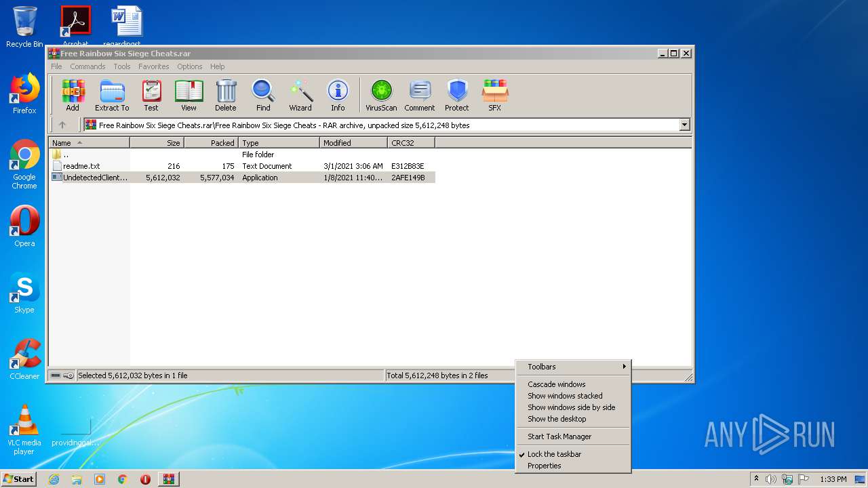Click the Protect archive icon
Screen dimensions: 868x488
(x=457, y=96)
